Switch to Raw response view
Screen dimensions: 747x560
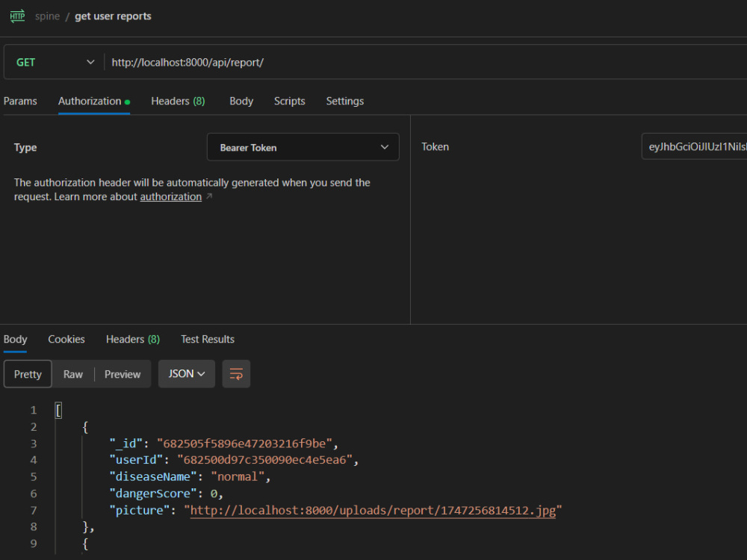(73, 374)
